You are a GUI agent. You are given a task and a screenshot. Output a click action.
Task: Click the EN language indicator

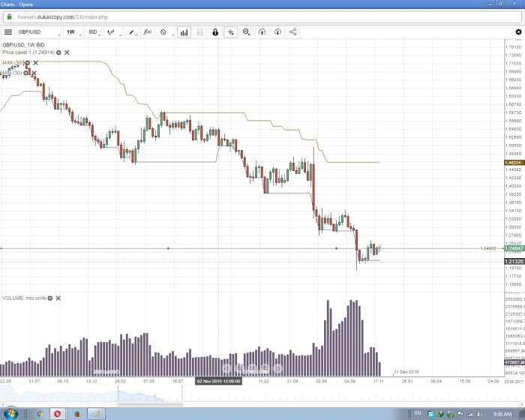click(x=418, y=413)
